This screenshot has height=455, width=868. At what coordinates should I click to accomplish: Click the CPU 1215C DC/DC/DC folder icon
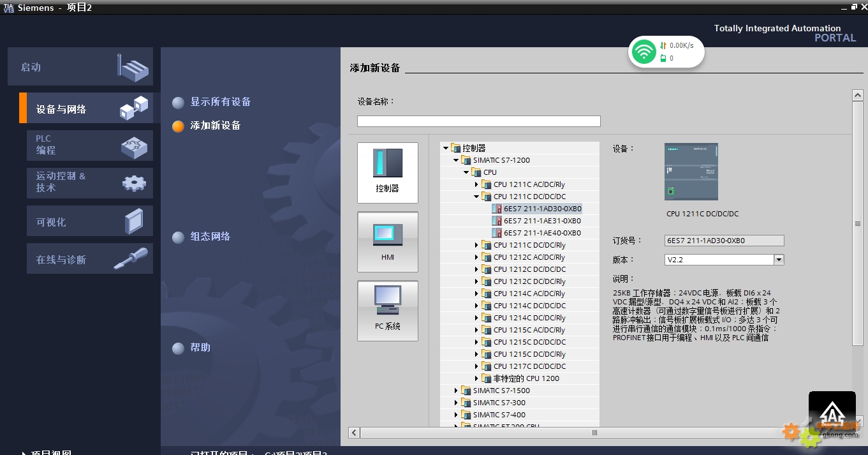coord(486,342)
